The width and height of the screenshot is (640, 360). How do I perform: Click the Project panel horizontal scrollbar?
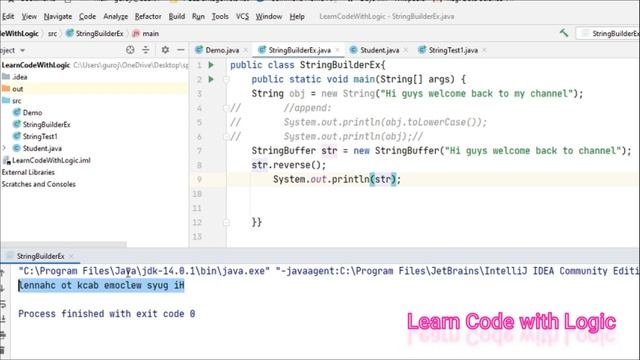coord(64,244)
